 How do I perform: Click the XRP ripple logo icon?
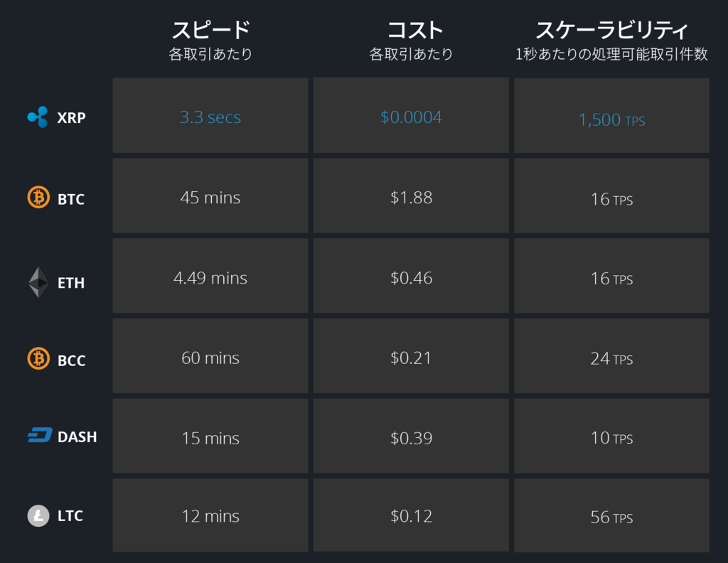pyautogui.click(x=38, y=117)
